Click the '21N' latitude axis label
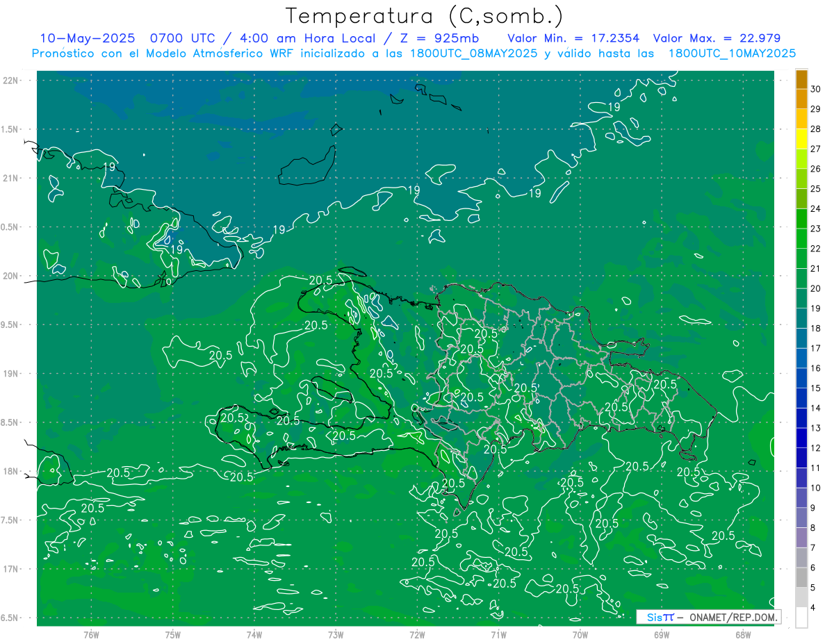Viewport: 834px width, 644px height. [x=10, y=179]
